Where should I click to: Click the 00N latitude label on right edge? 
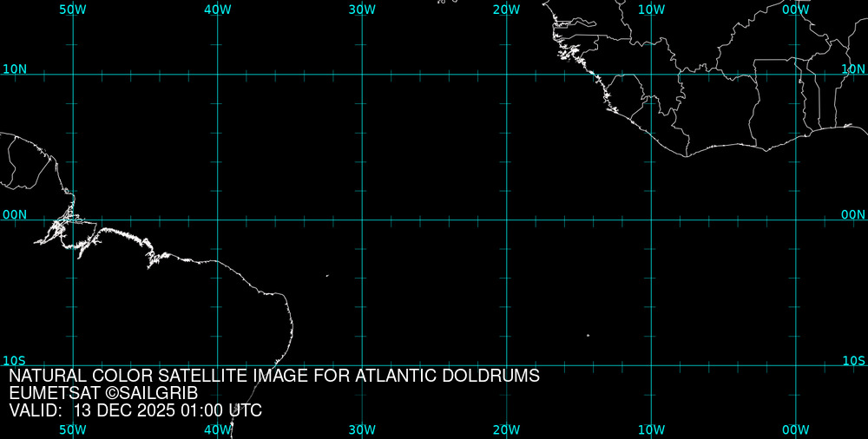pos(853,214)
